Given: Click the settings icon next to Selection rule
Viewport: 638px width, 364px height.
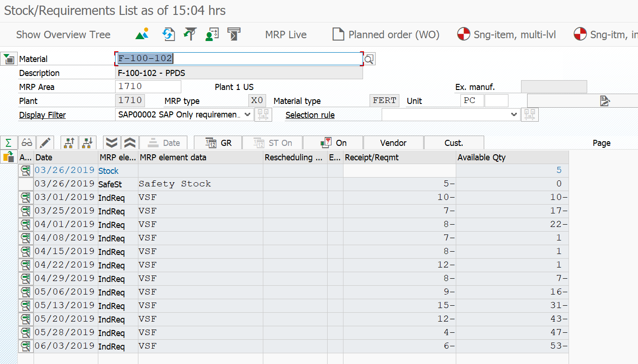Looking at the screenshot, I should tap(530, 115).
